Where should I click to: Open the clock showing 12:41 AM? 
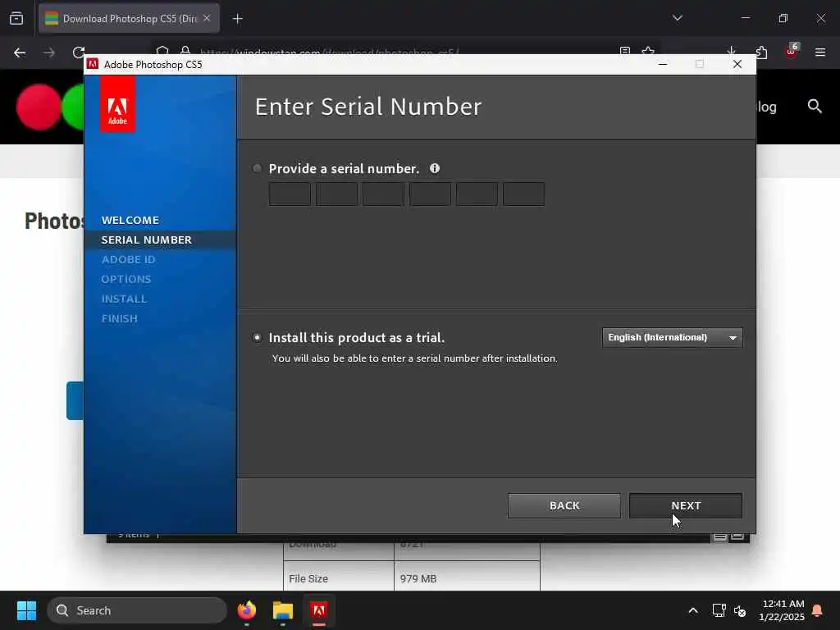coord(782,610)
